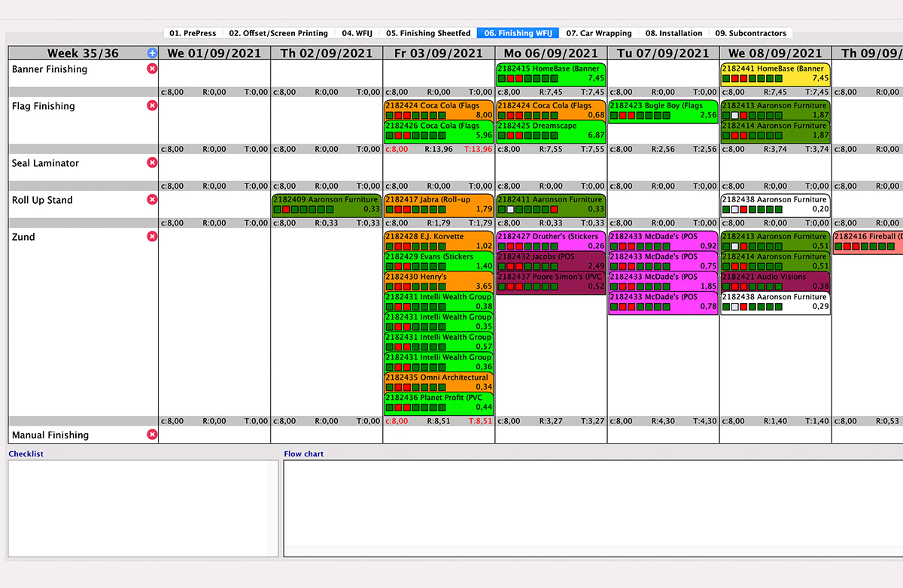Select the Th 02/09/2021 column header

[327, 53]
